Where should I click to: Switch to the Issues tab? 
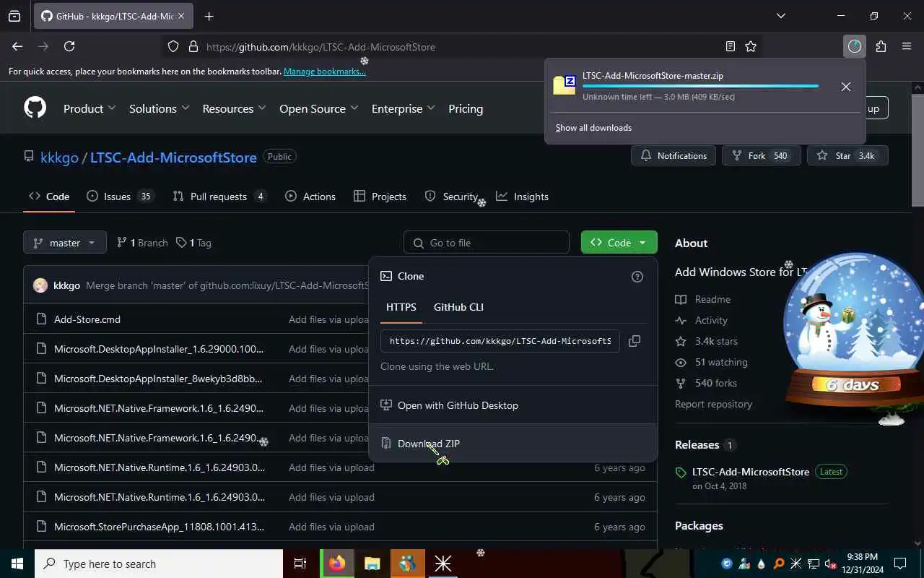120,197
